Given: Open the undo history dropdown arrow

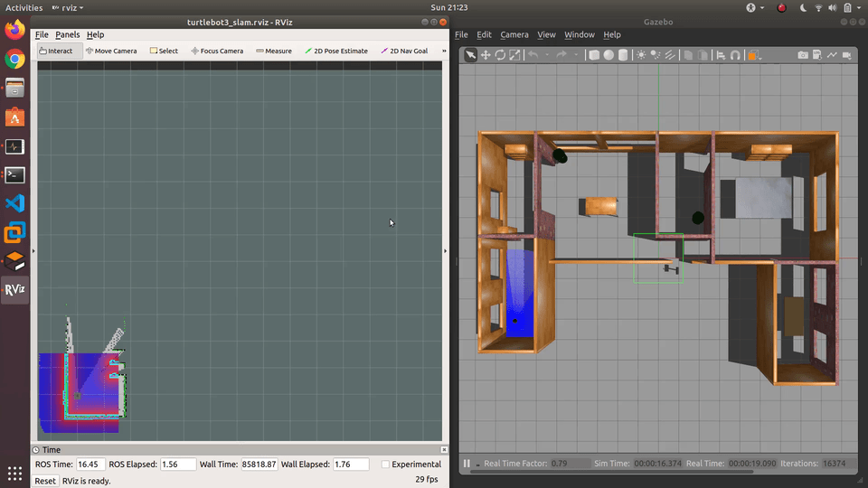Looking at the screenshot, I should click(x=546, y=55).
